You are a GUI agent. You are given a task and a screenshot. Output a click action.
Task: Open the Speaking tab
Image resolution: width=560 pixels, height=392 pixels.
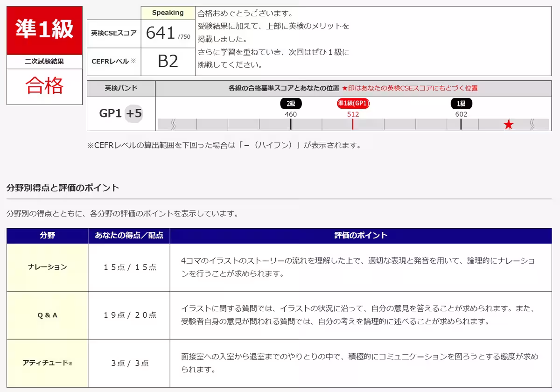[x=168, y=13]
